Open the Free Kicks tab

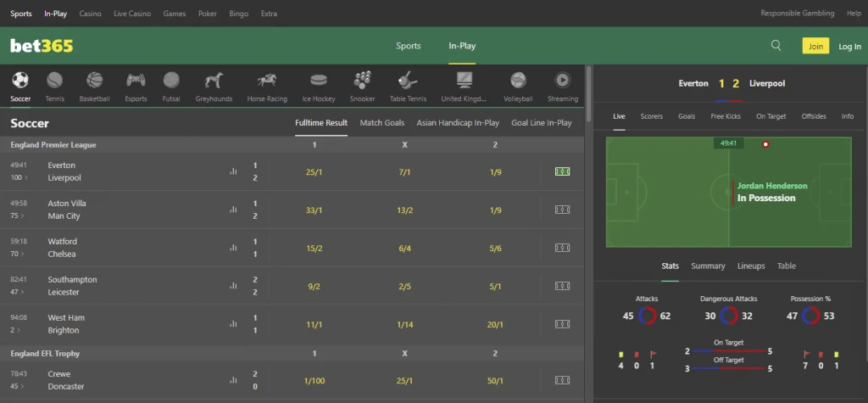(x=726, y=116)
